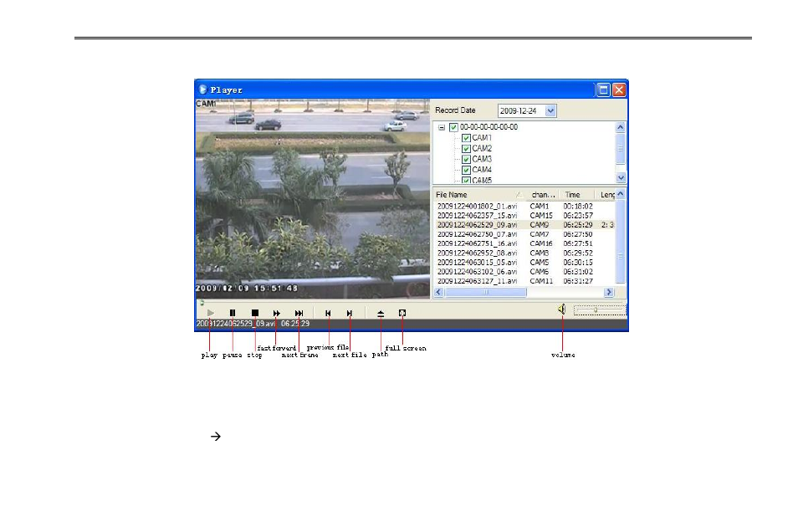Adjust the volume slider

point(596,309)
